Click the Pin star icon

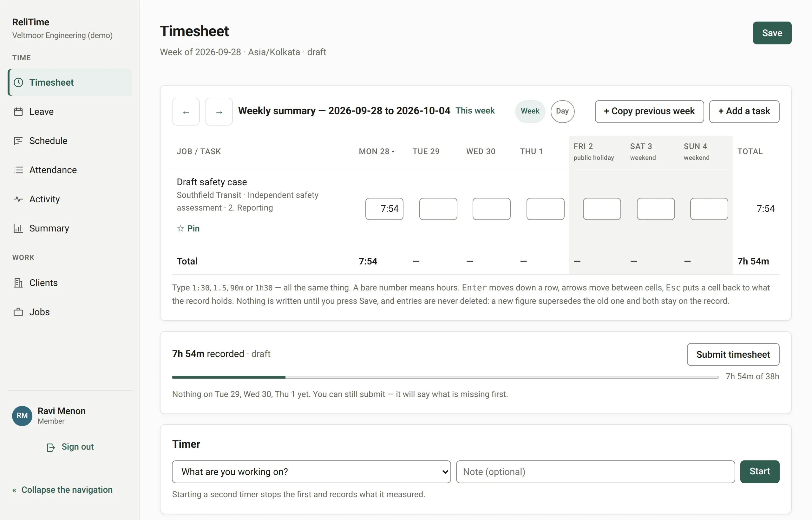coord(181,229)
